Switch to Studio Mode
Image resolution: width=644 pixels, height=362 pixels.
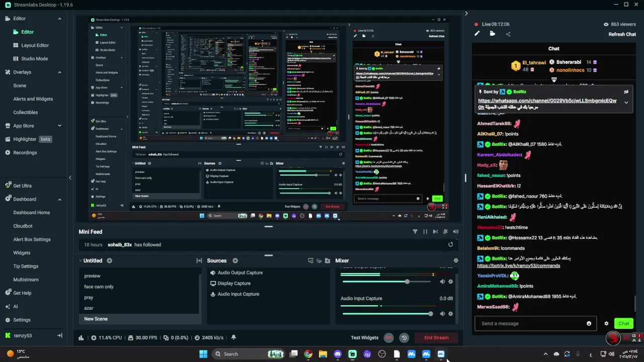click(34, 59)
